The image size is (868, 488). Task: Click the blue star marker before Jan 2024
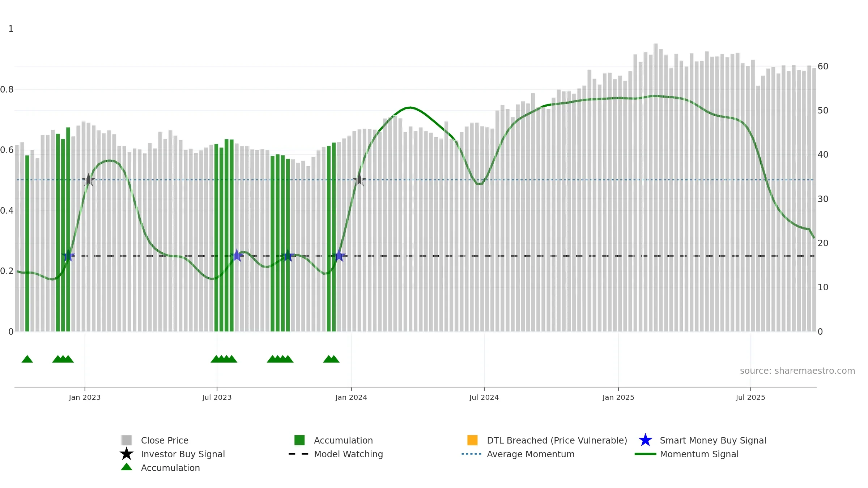point(339,256)
